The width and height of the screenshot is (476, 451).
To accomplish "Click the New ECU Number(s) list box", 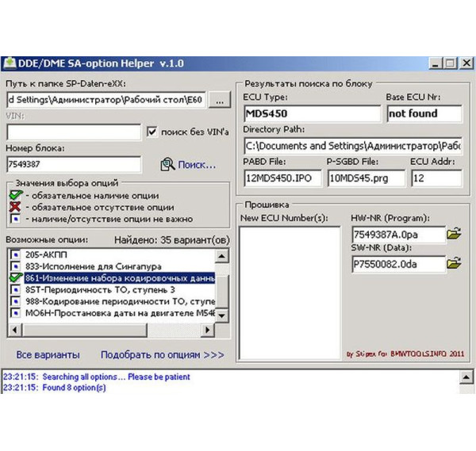I will point(290,292).
